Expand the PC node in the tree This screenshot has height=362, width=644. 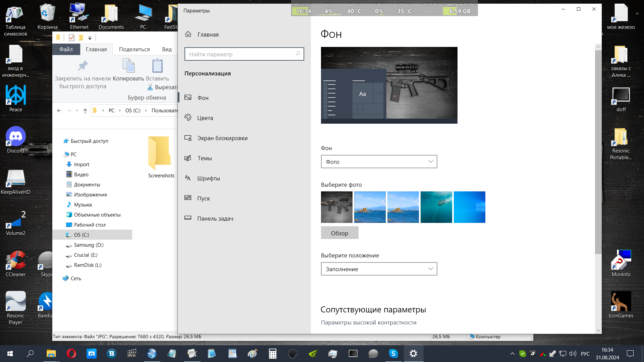(x=73, y=155)
